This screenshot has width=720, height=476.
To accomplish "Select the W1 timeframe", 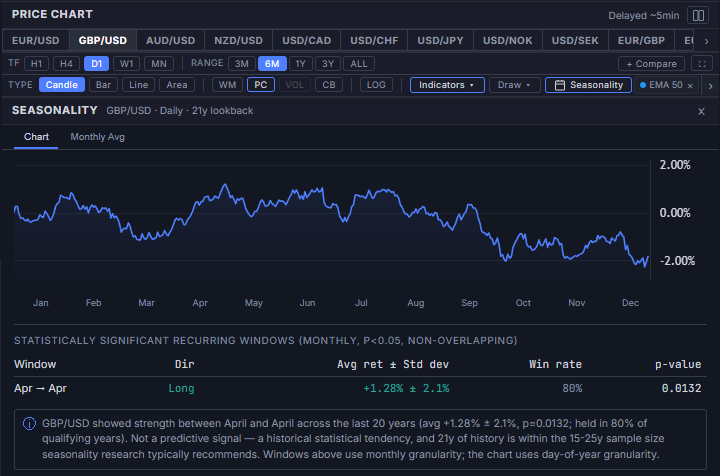I will [126, 64].
